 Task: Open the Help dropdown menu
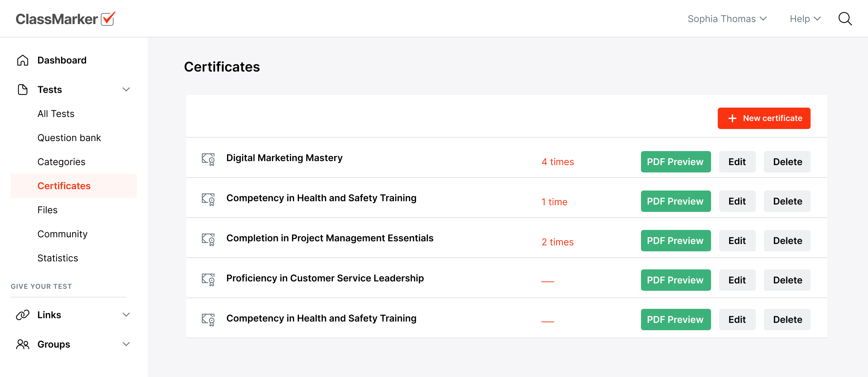coord(805,19)
